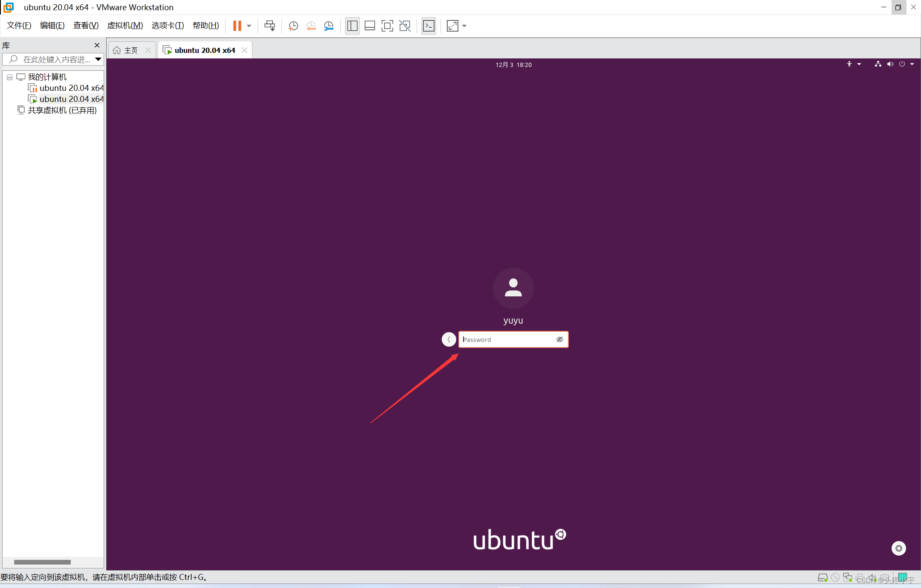Open the power options dropdown beside pause
Viewport: 921px width, 588px height.
[x=249, y=26]
